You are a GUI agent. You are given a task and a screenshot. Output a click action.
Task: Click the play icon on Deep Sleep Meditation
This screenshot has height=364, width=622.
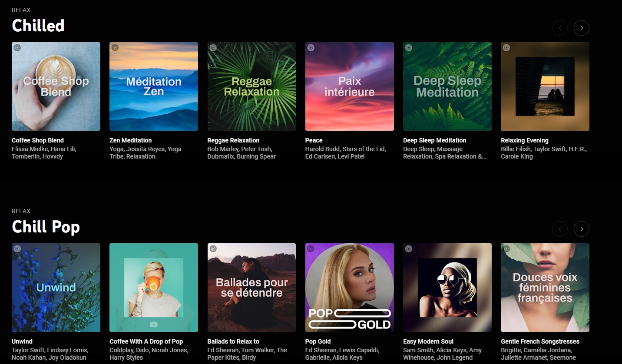pos(408,48)
